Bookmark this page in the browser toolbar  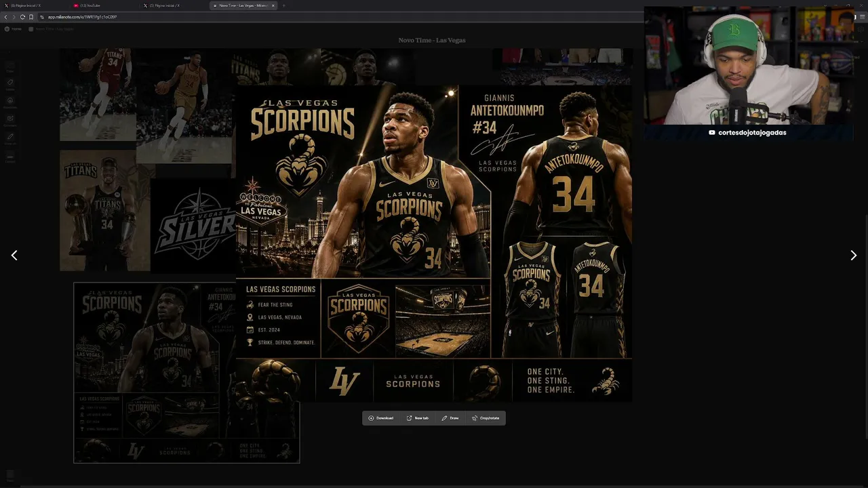coord(31,17)
